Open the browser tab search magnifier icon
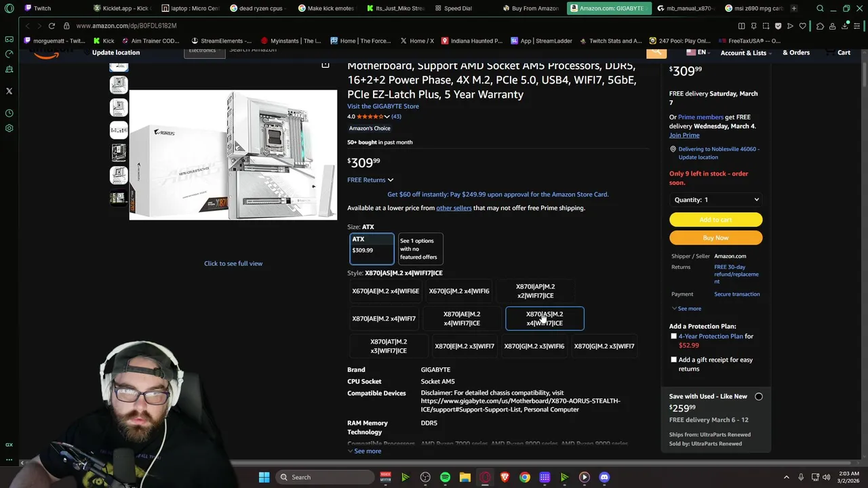868x488 pixels. coord(820,8)
